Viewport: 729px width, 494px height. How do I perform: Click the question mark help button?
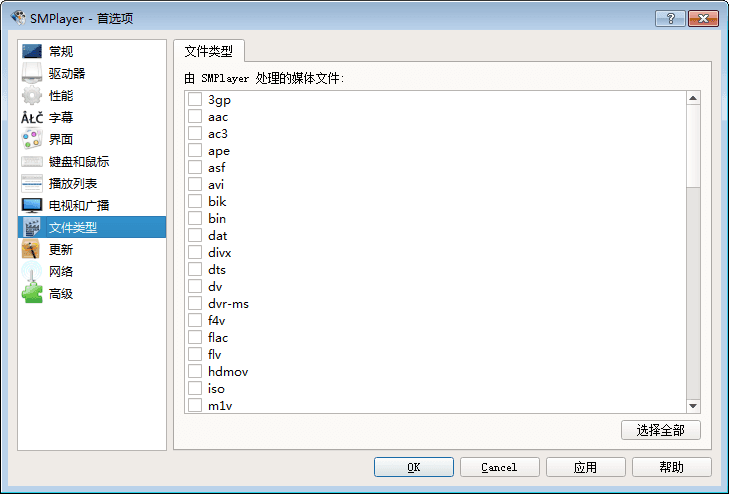670,18
